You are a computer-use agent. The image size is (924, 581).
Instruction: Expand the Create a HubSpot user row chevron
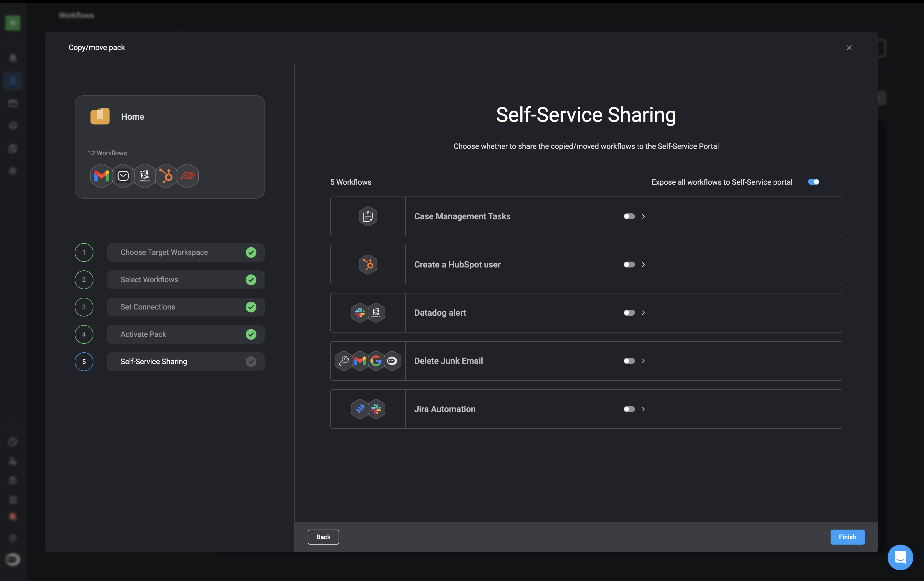(x=643, y=265)
